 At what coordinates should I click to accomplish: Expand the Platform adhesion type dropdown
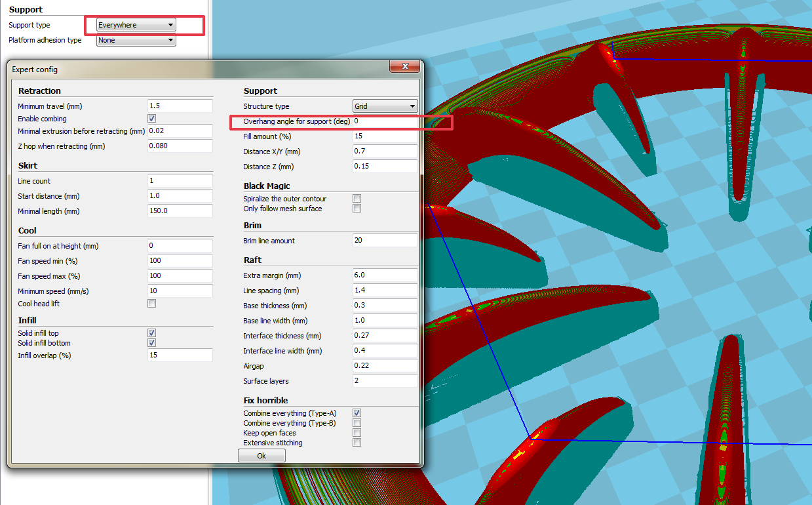[x=136, y=40]
